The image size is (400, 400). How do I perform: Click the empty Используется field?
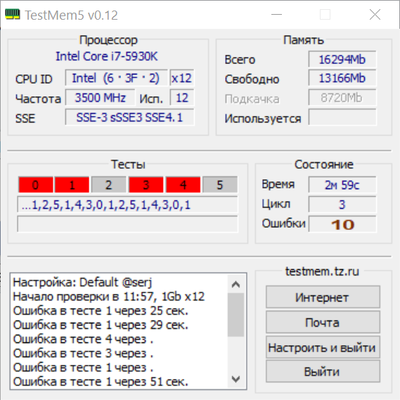coord(342,117)
